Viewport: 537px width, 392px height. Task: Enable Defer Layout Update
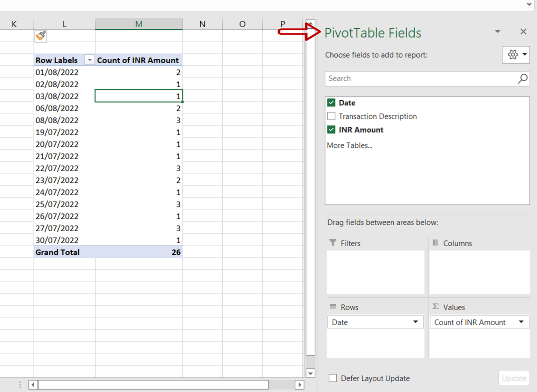[x=332, y=378]
